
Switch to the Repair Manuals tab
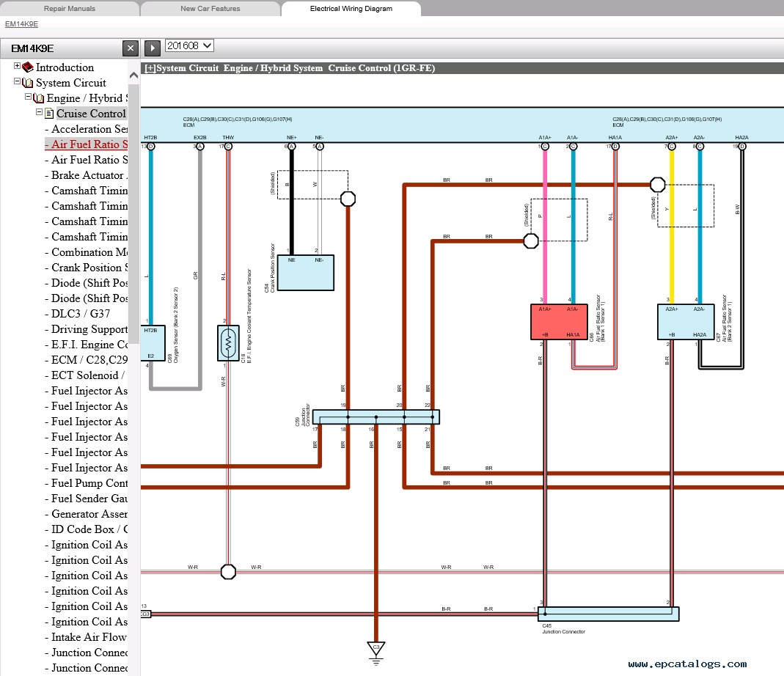pos(70,9)
